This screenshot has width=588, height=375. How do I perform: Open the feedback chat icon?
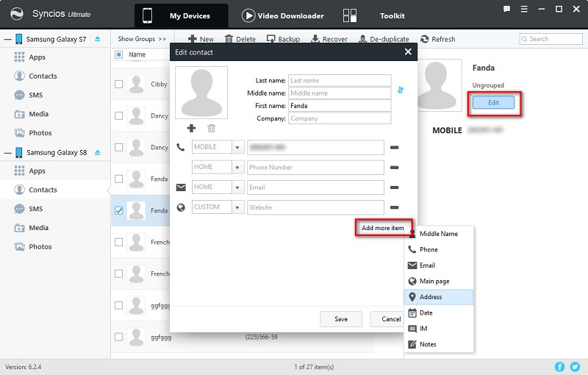click(x=506, y=9)
